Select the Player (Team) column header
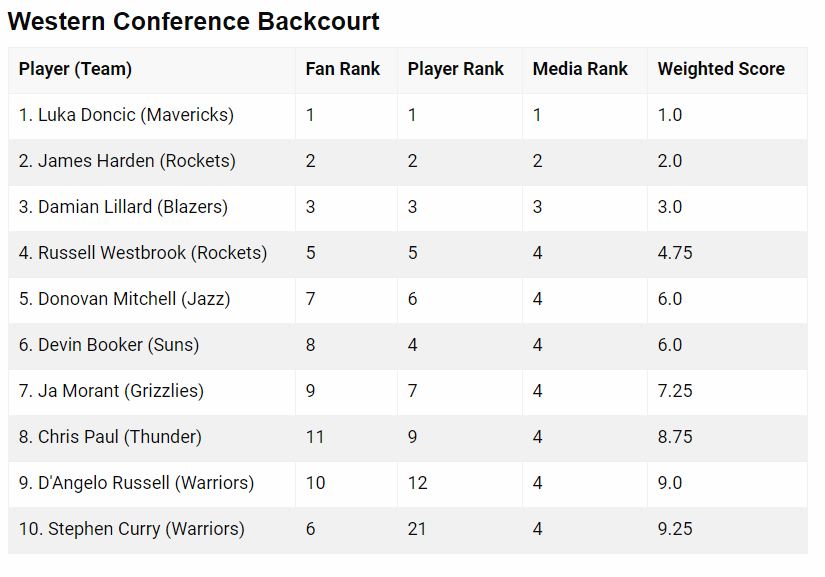The height and width of the screenshot is (577, 825). point(75,69)
